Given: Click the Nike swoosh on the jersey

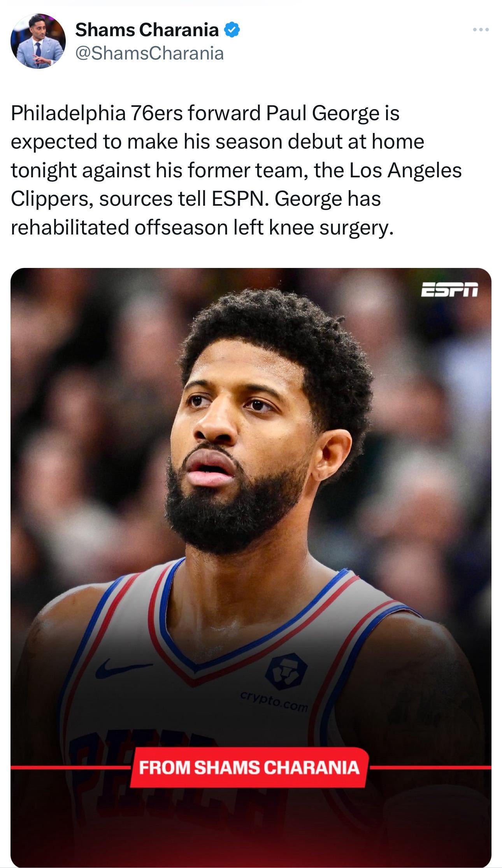Looking at the screenshot, I should click(x=123, y=668).
